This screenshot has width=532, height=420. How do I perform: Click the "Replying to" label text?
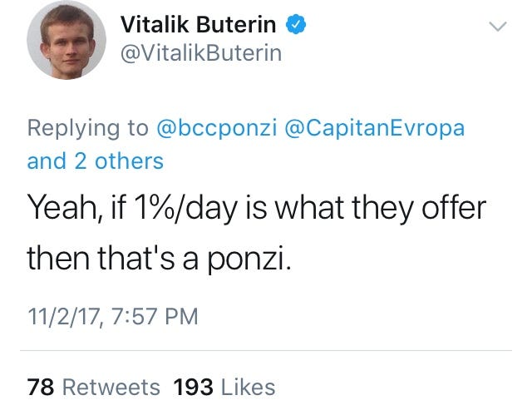[x=87, y=129]
